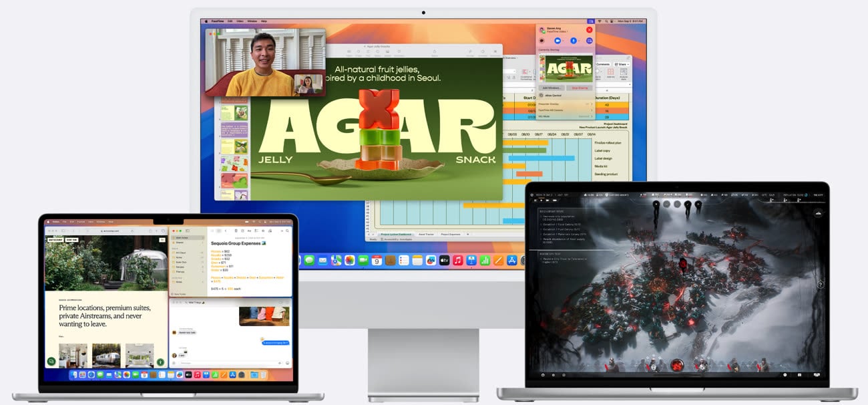Open the Apple menu on the iMac
This screenshot has height=405, width=868.
pyautogui.click(x=206, y=21)
